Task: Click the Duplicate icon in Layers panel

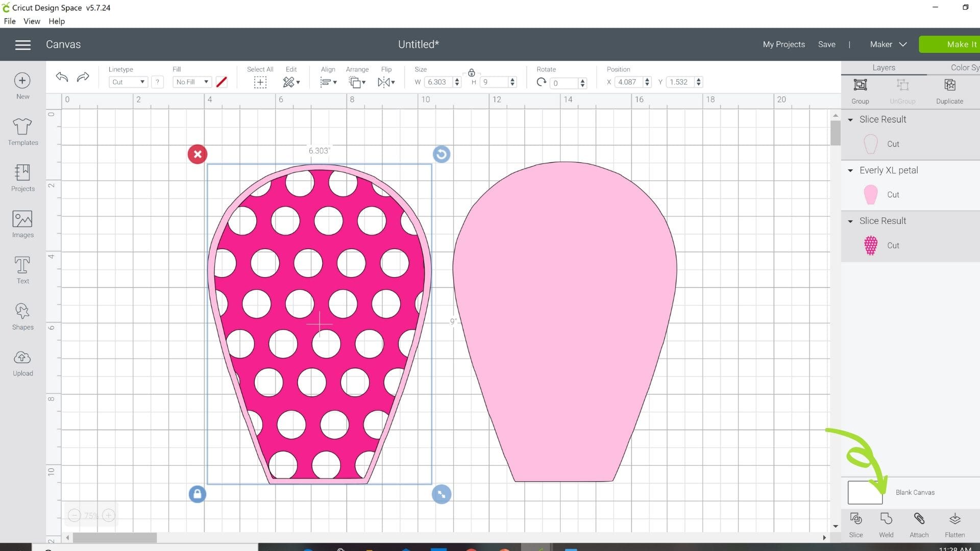Action: pyautogui.click(x=949, y=89)
